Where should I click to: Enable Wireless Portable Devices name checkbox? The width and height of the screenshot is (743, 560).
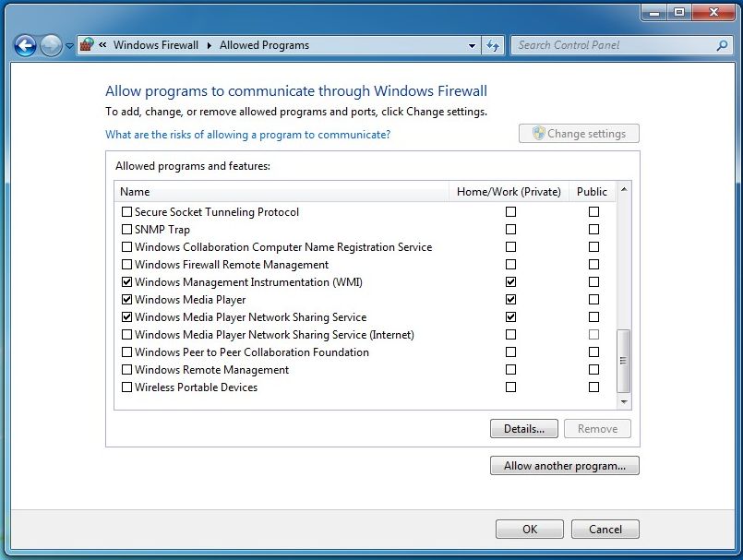point(126,387)
